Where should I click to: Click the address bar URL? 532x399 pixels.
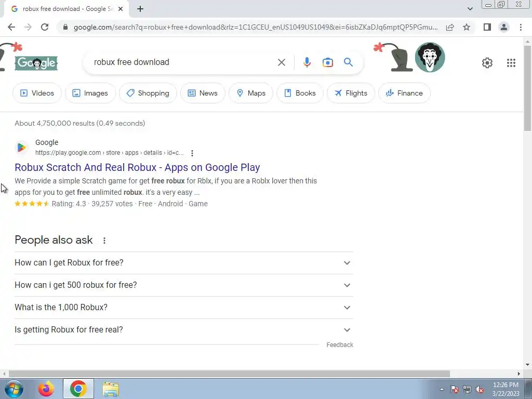[x=256, y=27]
